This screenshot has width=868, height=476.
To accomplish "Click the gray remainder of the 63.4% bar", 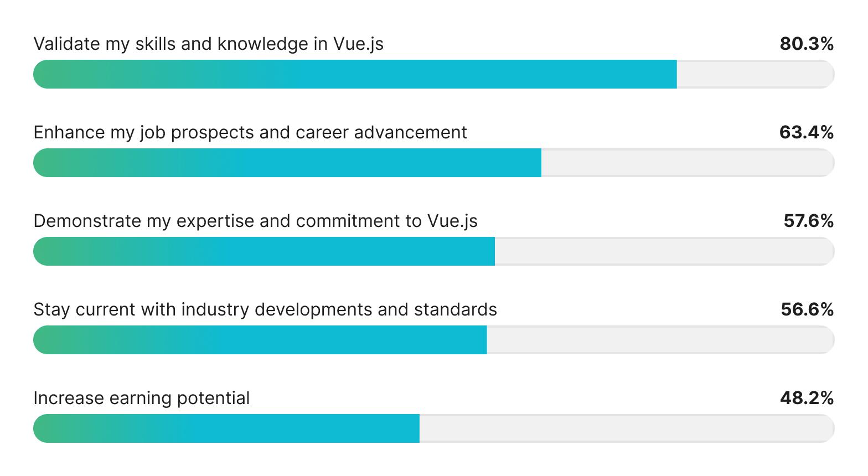I will pyautogui.click(x=687, y=163).
